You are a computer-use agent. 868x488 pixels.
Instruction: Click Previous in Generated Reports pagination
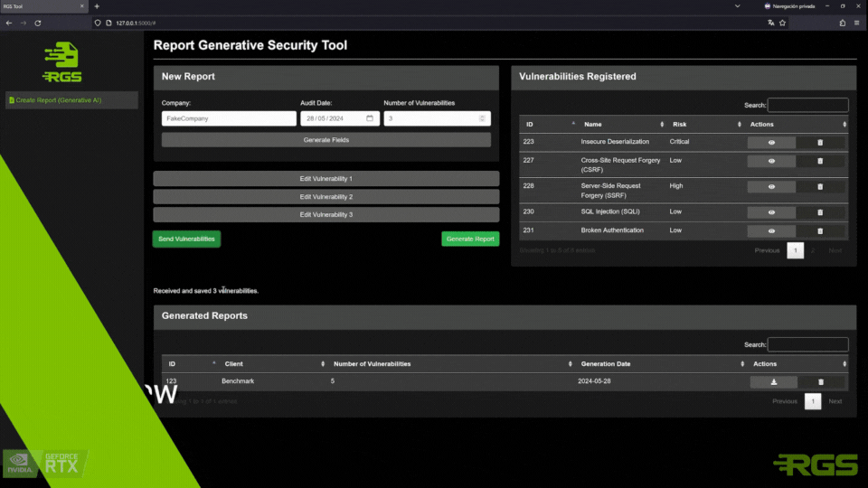click(785, 401)
